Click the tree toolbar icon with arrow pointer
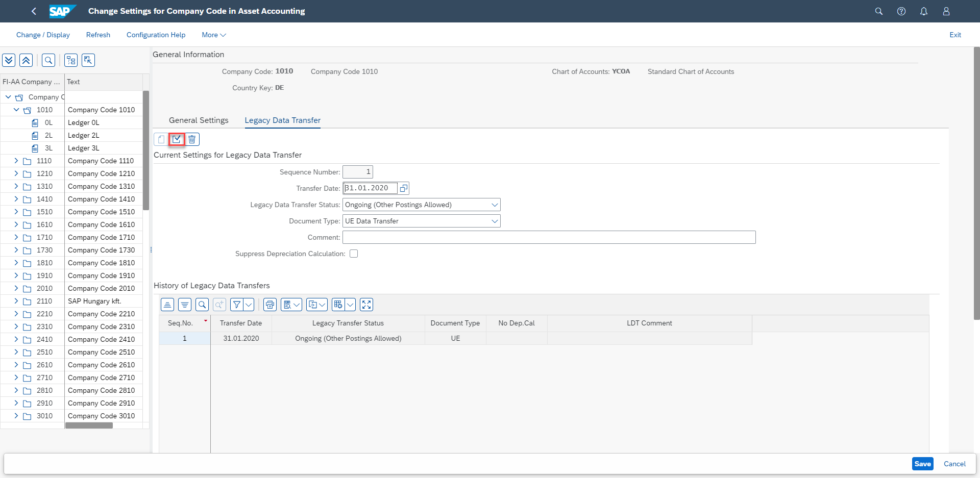Screen dimensions: 980x478 pyautogui.click(x=88, y=60)
